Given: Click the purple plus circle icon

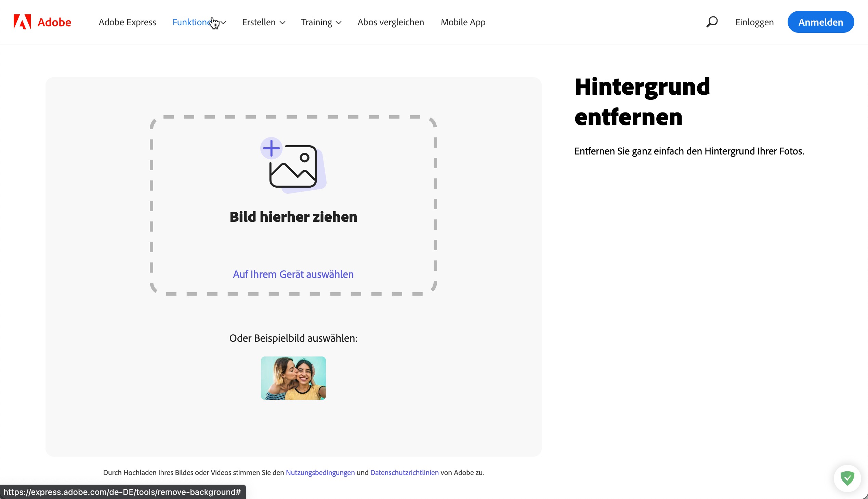Looking at the screenshot, I should pyautogui.click(x=271, y=148).
